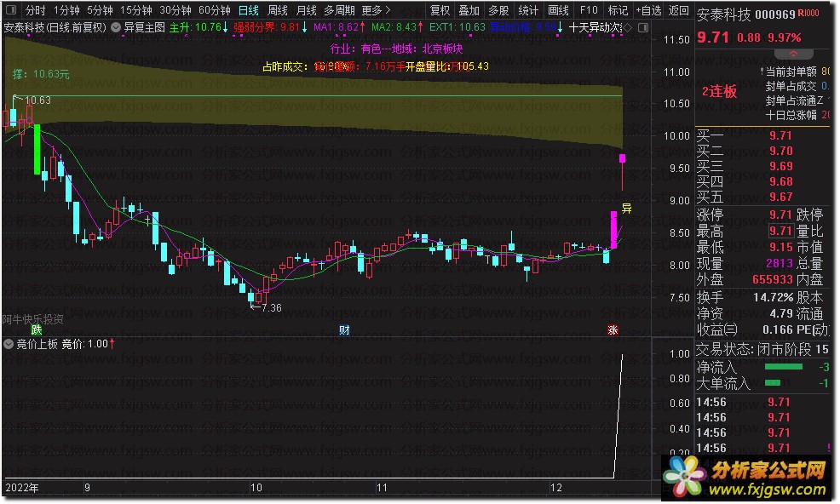The width and height of the screenshot is (840, 504).
Task: Click the 大单流入 green bar
Action: [773, 382]
